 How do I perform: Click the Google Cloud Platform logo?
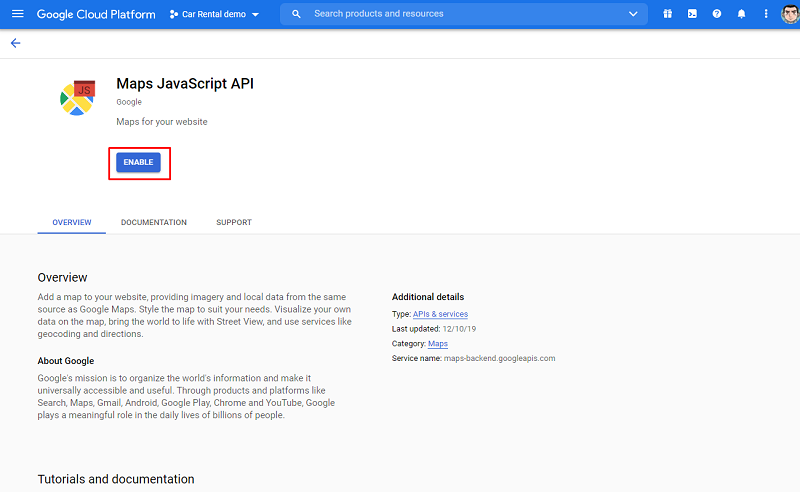[96, 14]
